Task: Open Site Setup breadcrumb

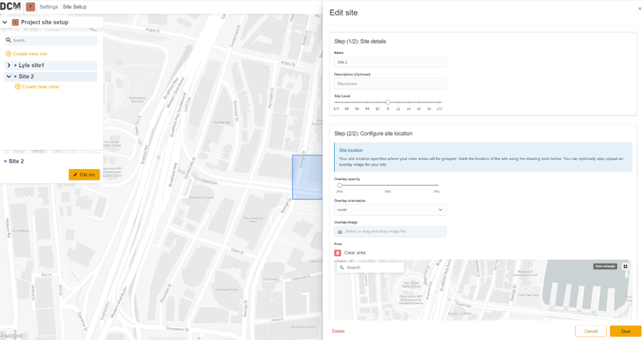Action: (74, 7)
